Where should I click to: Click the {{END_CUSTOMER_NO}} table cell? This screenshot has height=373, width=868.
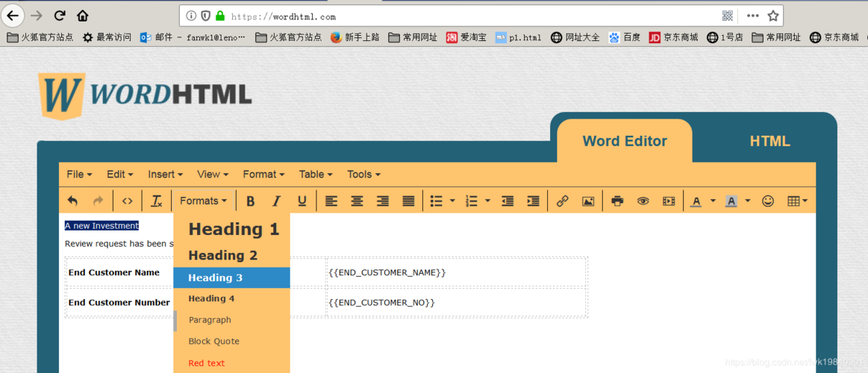pos(457,303)
